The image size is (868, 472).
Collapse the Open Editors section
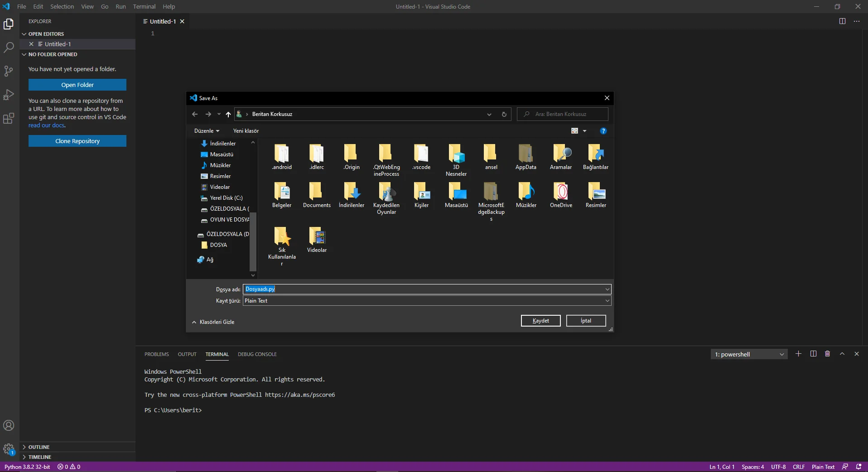[x=45, y=34]
